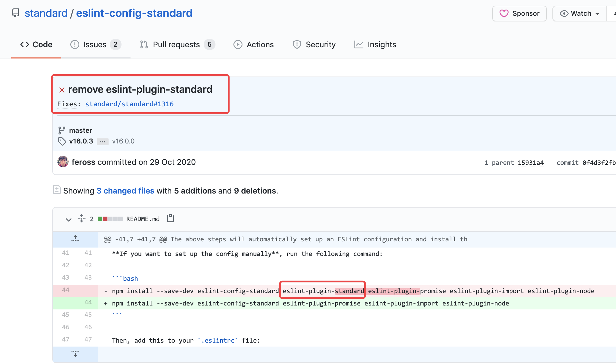Click feross's avatar thumbnail
616x364 pixels.
(x=63, y=162)
